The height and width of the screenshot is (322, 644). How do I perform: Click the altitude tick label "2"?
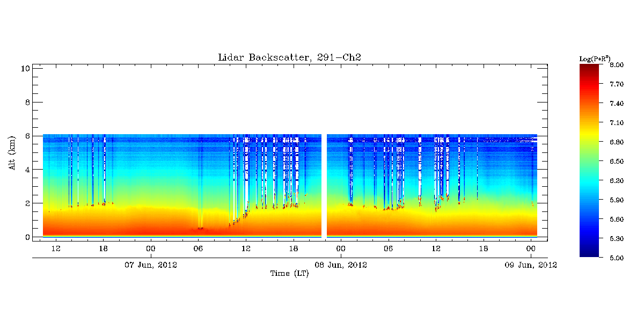(x=26, y=203)
